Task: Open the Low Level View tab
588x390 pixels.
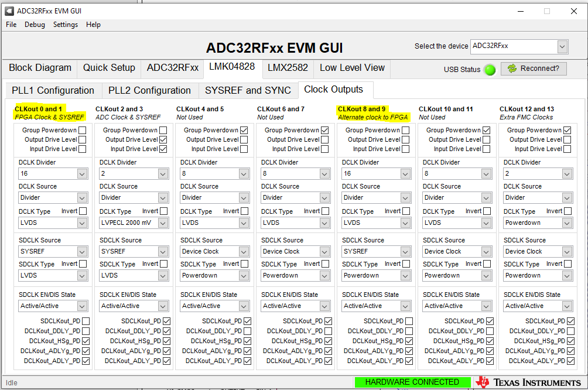Action: pyautogui.click(x=352, y=68)
